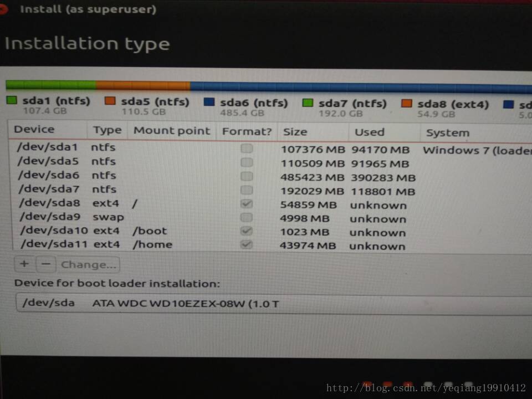This screenshot has width=532, height=399.
Task: Click the 1023 MB size value
Action: coord(305,232)
